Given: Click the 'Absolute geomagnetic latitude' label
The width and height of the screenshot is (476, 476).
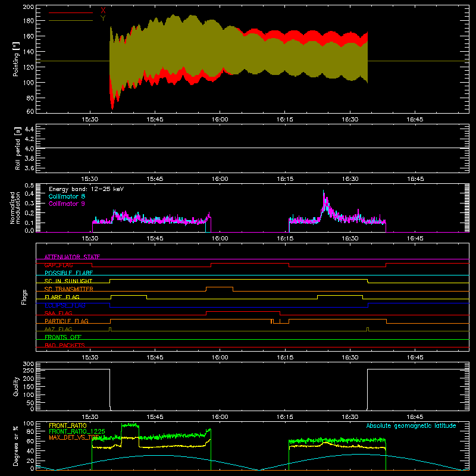Looking at the screenshot, I should tap(411, 426).
